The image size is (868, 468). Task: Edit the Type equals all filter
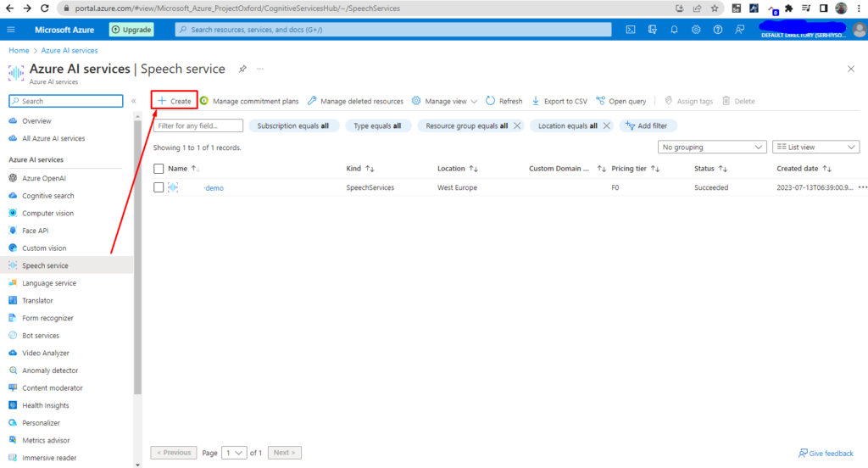[x=377, y=125]
